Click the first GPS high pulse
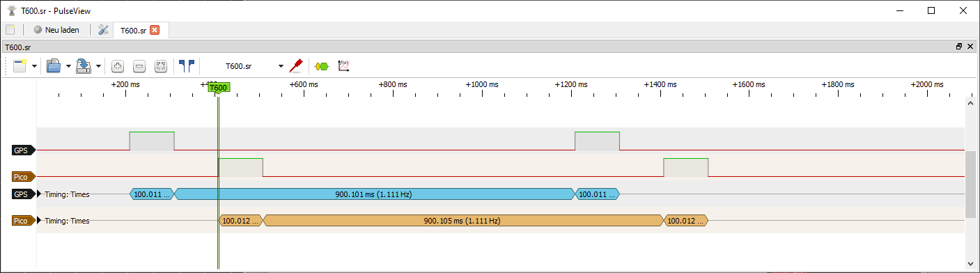The image size is (980, 273). 152,141
